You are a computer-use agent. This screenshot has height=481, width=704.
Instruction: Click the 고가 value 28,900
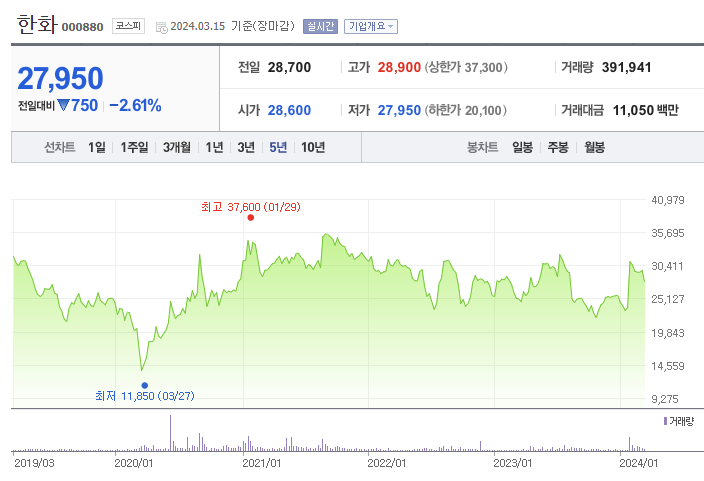(399, 67)
